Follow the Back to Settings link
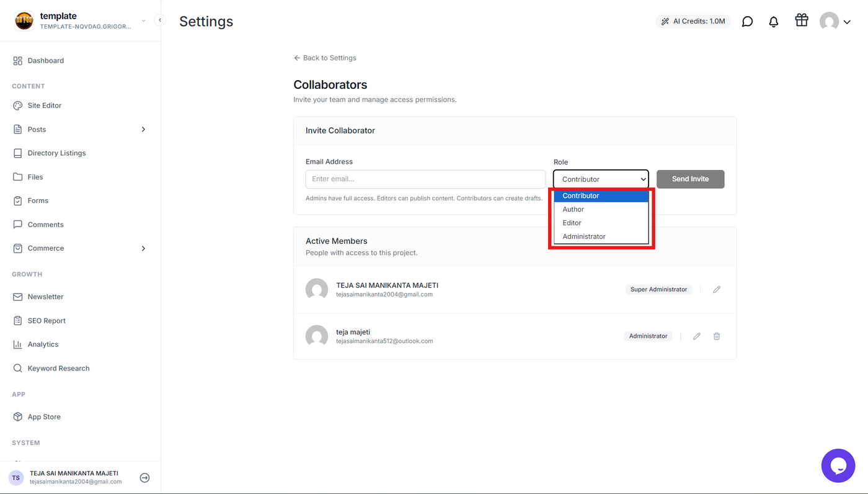The height and width of the screenshot is (494, 868). tap(325, 58)
